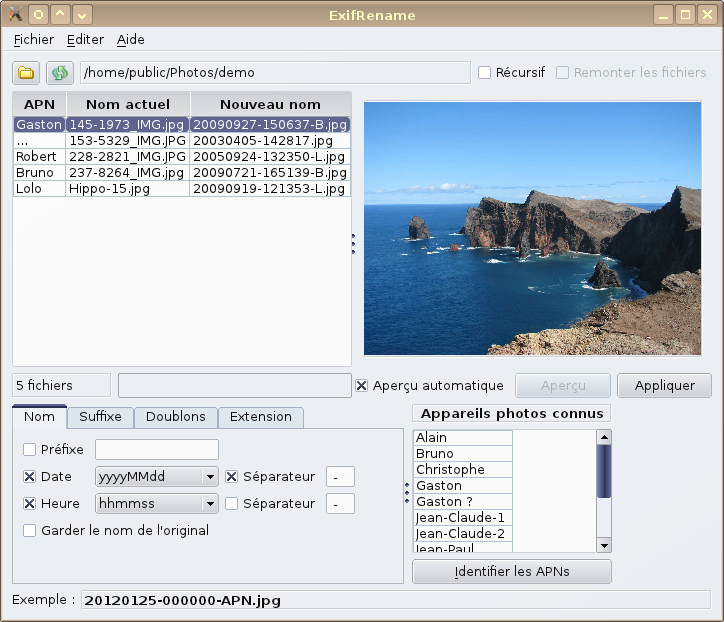
Task: Click the directory path input field
Action: click(x=275, y=72)
